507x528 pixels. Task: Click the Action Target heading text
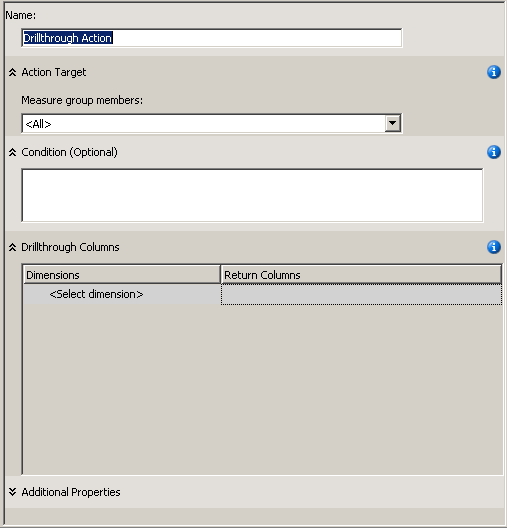pos(54,72)
